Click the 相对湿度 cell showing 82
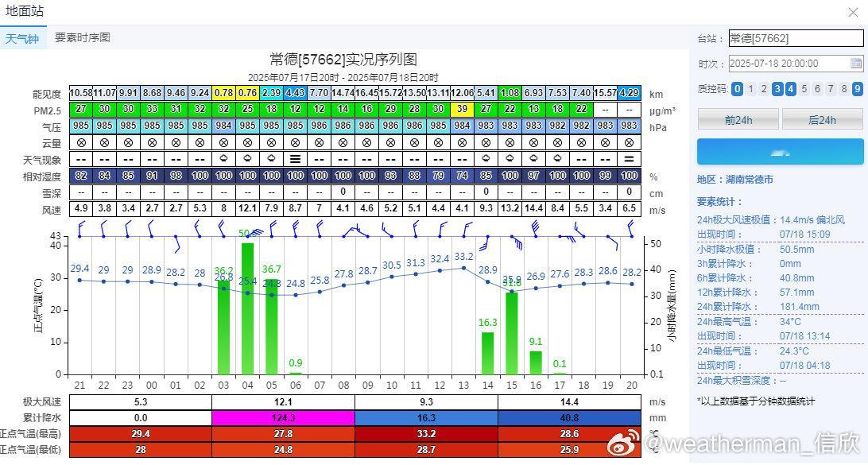 click(x=81, y=176)
